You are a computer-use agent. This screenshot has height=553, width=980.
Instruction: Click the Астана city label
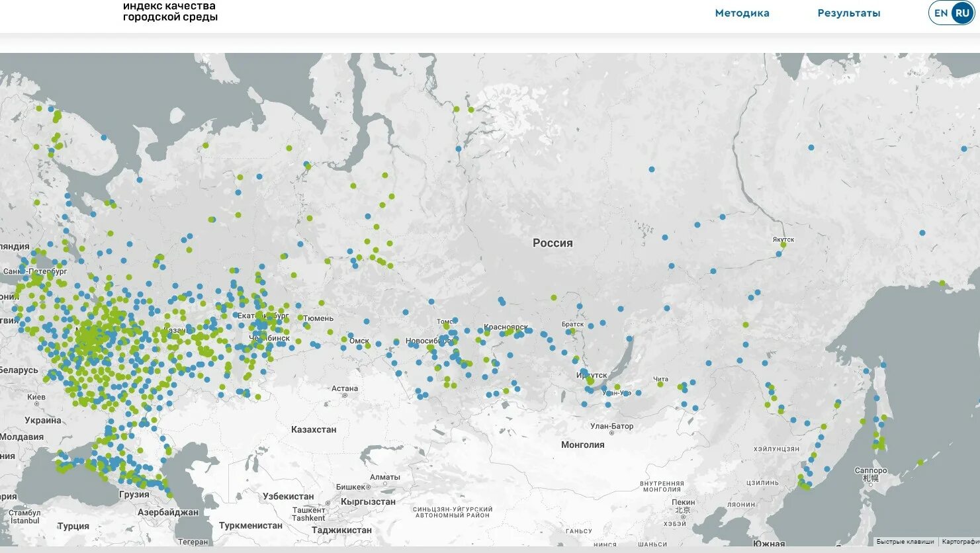[x=345, y=388]
